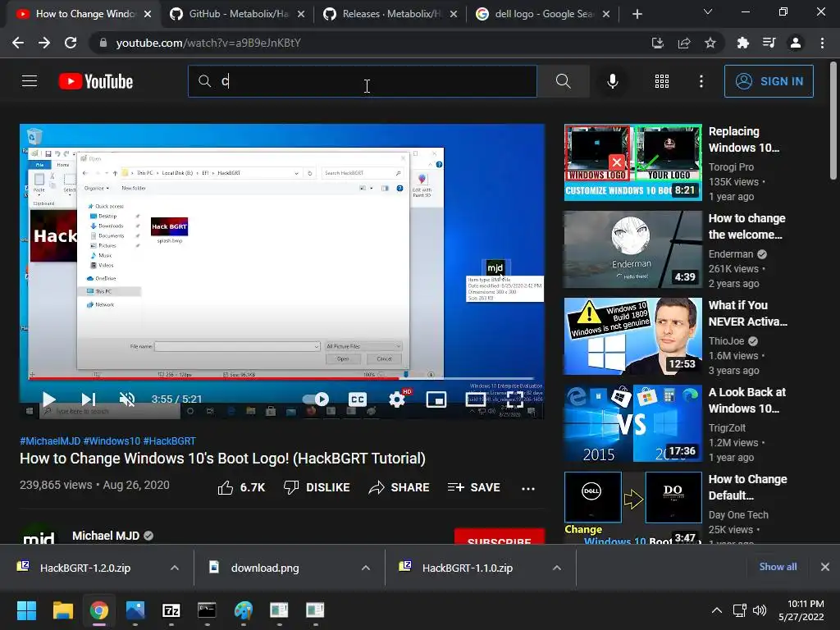Open ThioJoe NEVER Activate video thumbnail
Screen dimensions: 840x630
[x=632, y=336]
